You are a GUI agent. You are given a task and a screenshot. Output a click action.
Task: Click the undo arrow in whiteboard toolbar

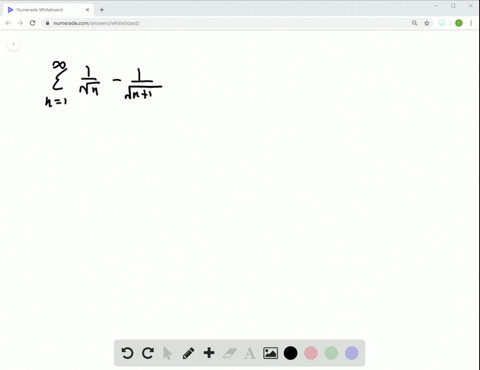(x=127, y=353)
